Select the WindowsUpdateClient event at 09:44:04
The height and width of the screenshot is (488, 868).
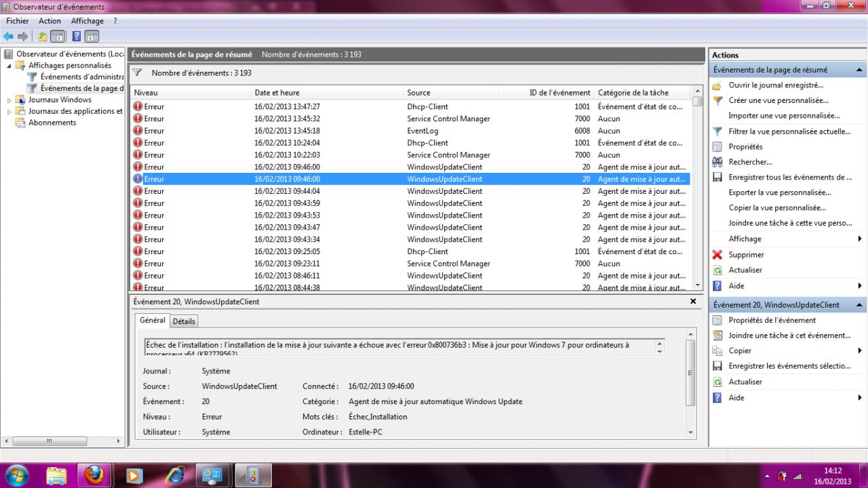[411, 191]
